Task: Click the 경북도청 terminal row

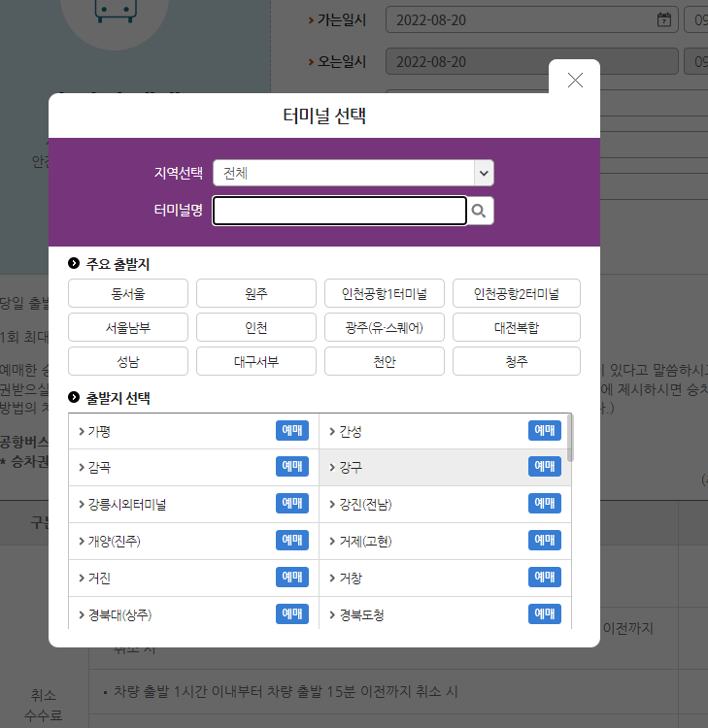Action: [445, 613]
